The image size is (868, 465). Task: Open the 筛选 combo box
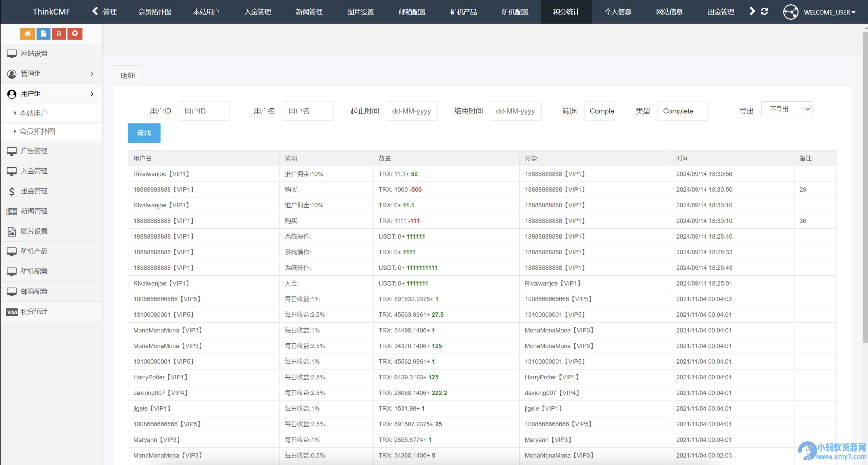click(x=599, y=111)
